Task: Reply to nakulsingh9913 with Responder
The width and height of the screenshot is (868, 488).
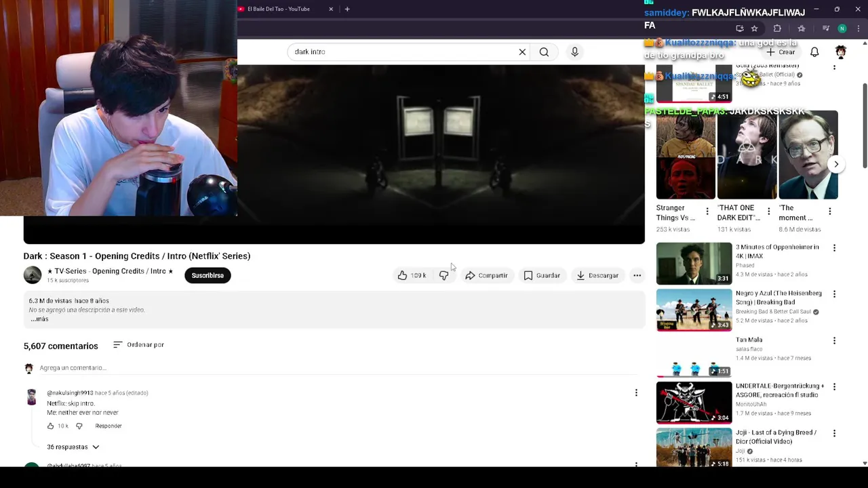Action: (108, 426)
